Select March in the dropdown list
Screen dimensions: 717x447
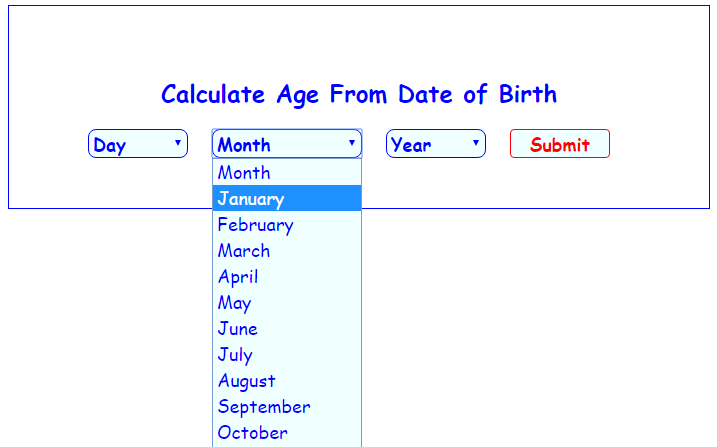pos(287,250)
